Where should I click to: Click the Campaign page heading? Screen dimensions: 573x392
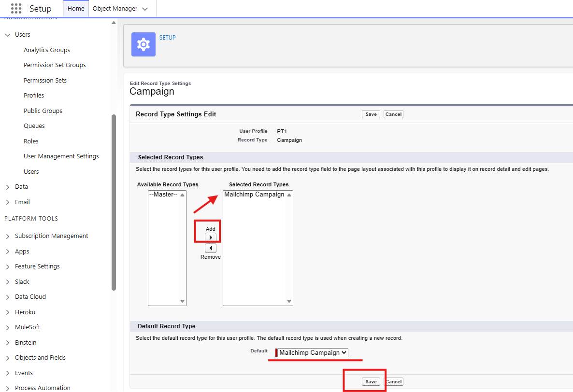coord(152,92)
